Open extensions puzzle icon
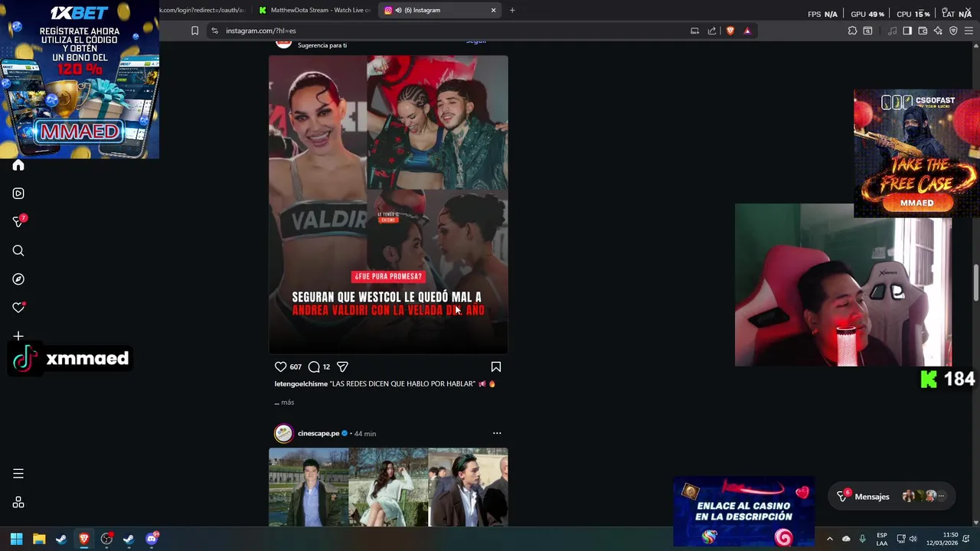 click(x=852, y=31)
